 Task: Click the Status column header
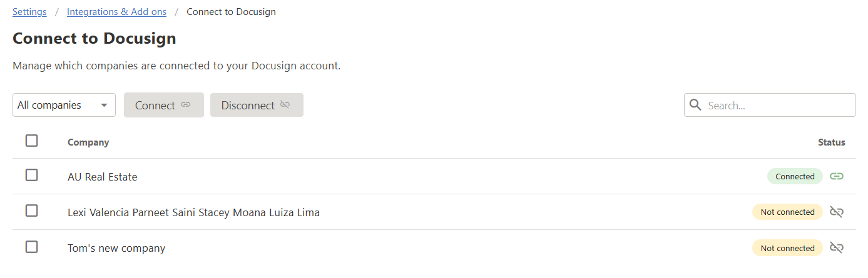(x=831, y=142)
